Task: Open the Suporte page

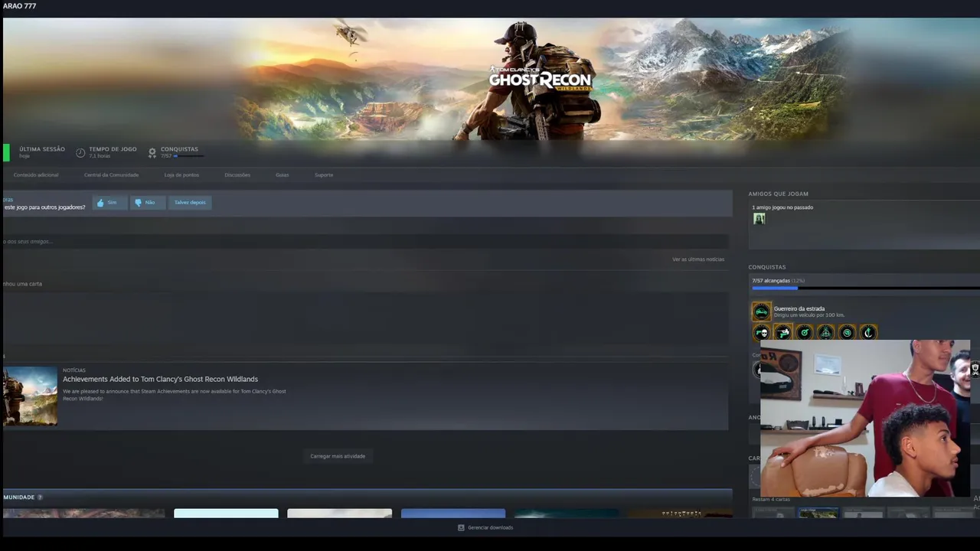Action: (x=324, y=174)
